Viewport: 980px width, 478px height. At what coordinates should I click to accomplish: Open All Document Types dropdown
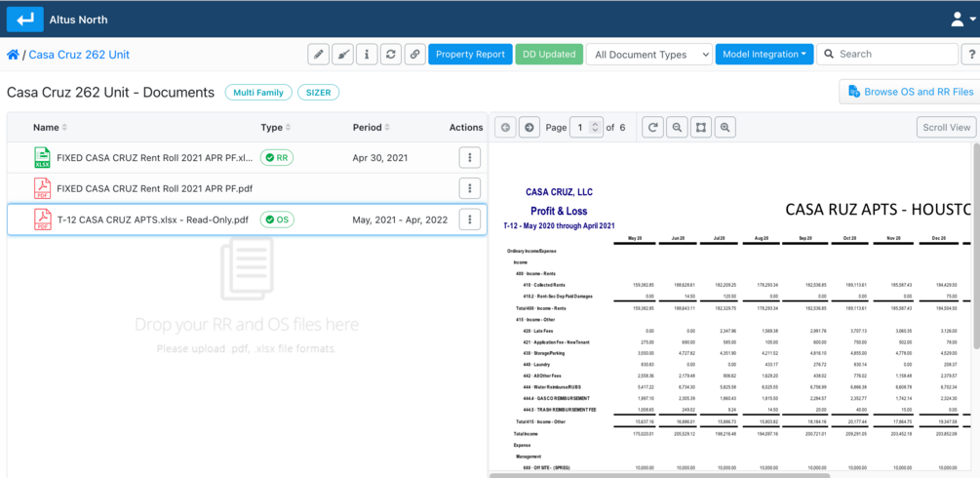point(648,55)
